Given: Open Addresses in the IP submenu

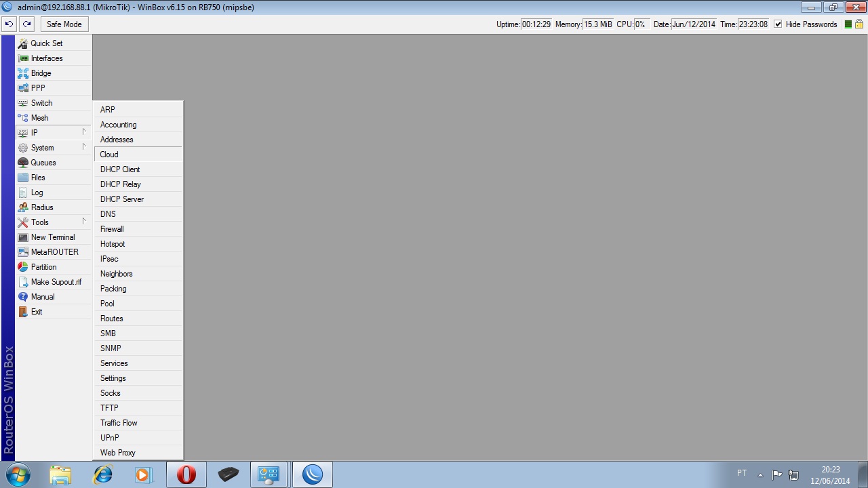Looking at the screenshot, I should (x=138, y=140).
